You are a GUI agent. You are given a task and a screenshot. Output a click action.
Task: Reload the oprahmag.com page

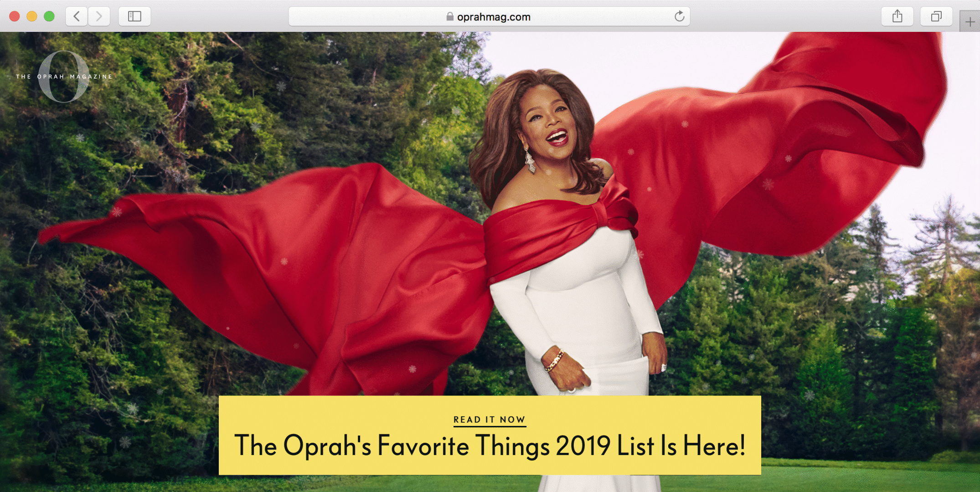pos(679,16)
